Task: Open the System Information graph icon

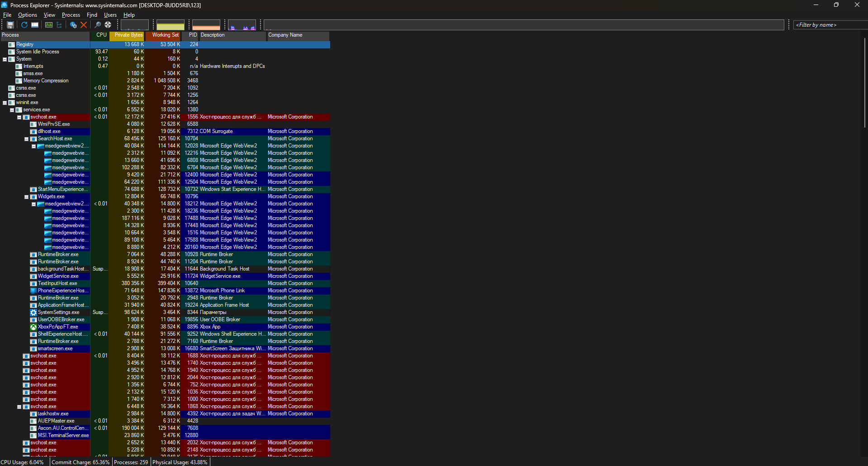Action: click(x=49, y=25)
